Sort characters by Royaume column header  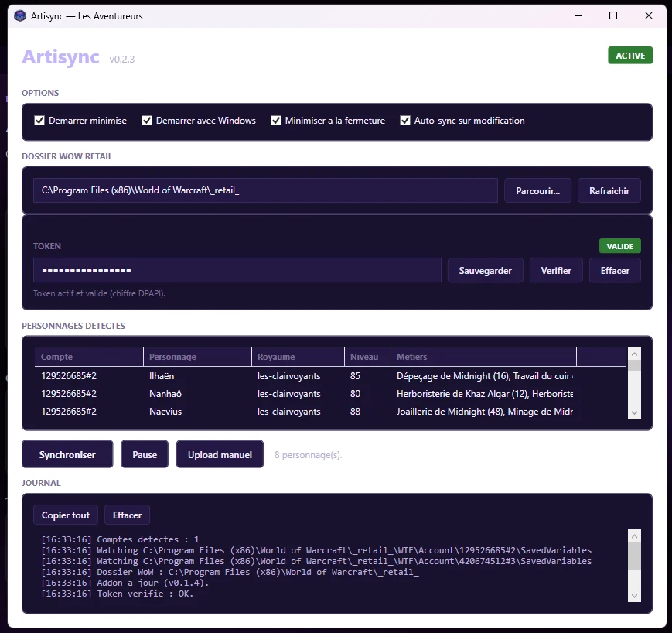(298, 357)
